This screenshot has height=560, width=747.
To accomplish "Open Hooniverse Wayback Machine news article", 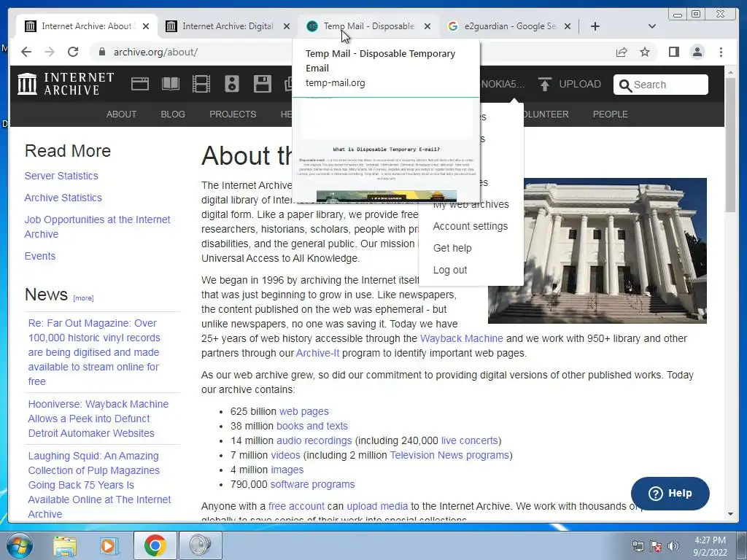I will tap(98, 419).
